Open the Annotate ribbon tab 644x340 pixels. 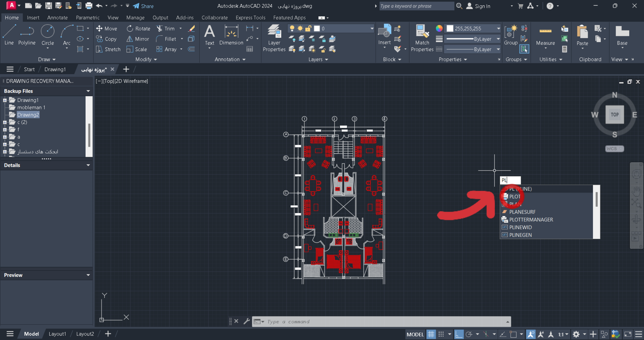pos(57,18)
